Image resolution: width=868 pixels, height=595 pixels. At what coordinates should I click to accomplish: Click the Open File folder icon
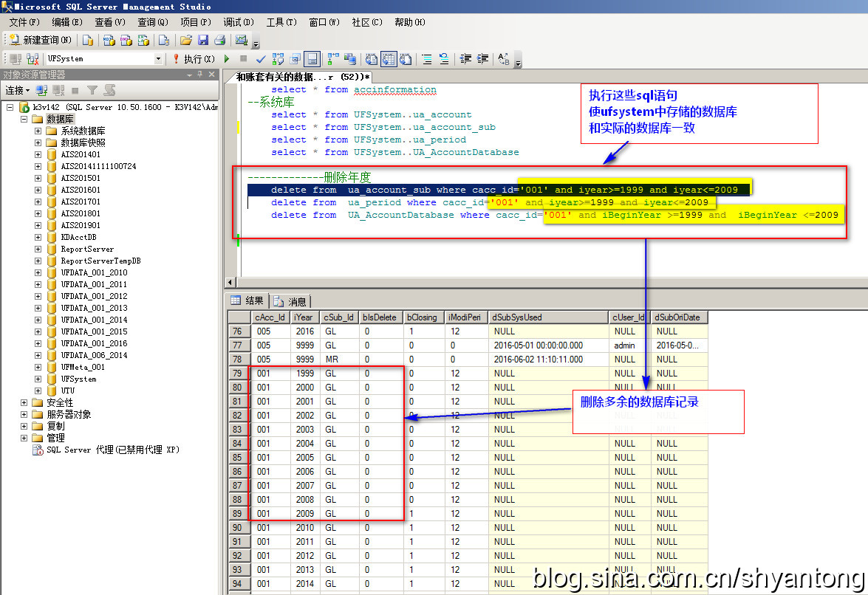click(186, 40)
